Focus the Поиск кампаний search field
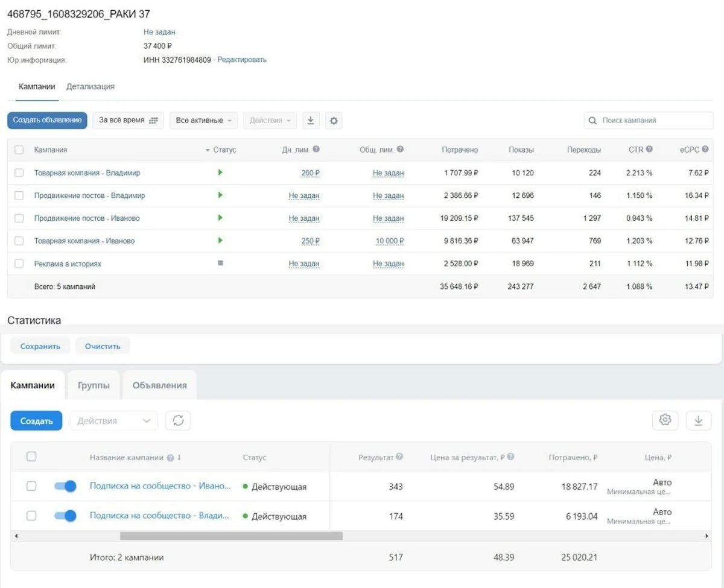The height and width of the screenshot is (588, 724). (649, 121)
